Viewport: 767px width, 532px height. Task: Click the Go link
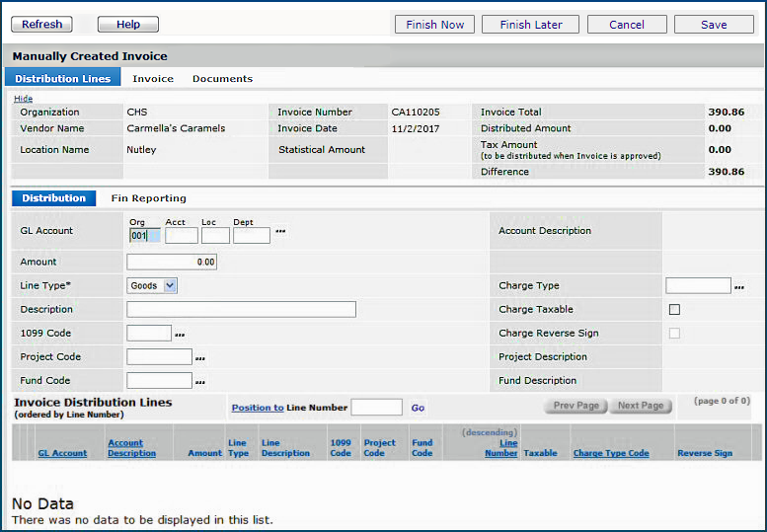pos(418,408)
